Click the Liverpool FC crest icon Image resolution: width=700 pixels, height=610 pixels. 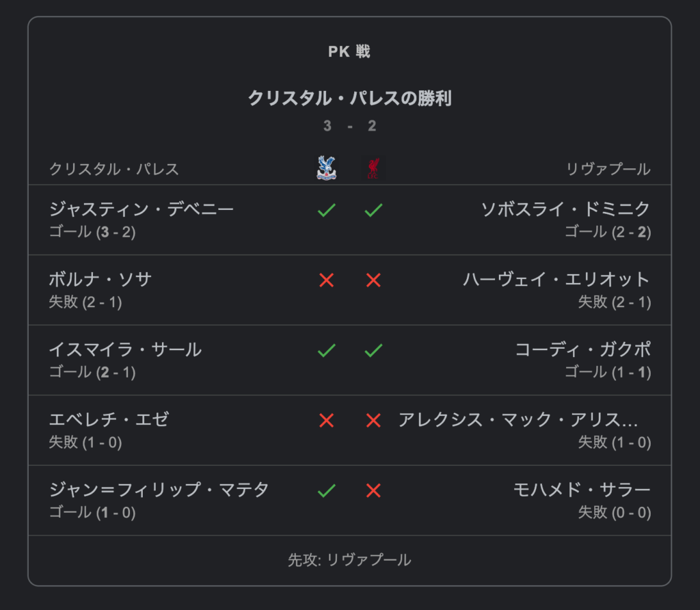[x=373, y=168]
